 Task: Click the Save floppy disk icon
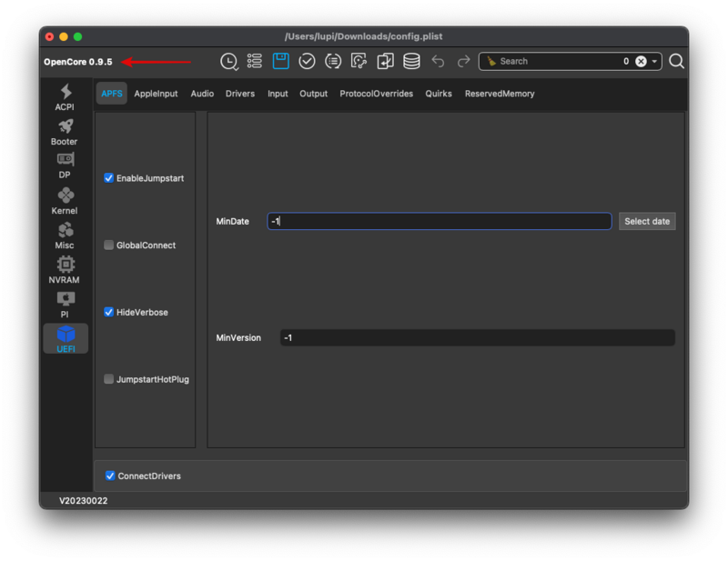pyautogui.click(x=281, y=61)
